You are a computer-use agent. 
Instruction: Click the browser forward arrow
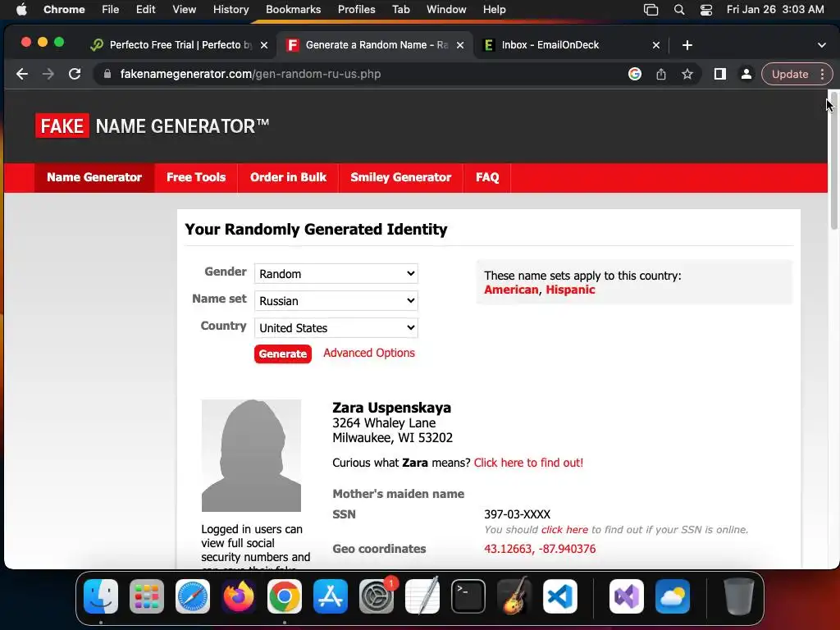[x=48, y=74]
